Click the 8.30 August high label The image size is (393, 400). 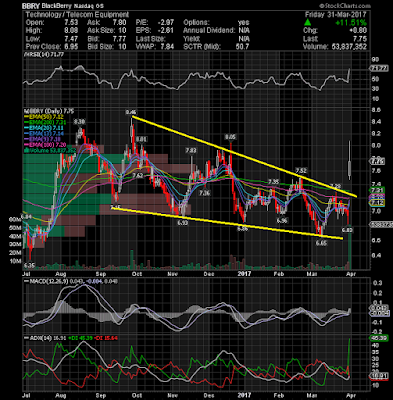[x=79, y=122]
